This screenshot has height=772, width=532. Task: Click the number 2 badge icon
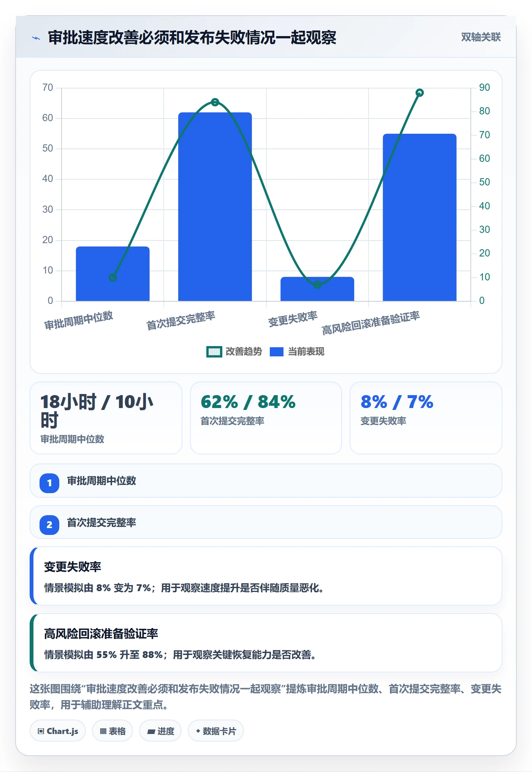[49, 525]
